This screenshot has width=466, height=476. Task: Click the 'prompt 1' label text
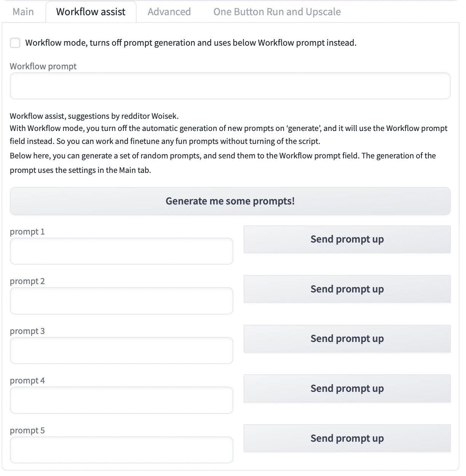pyautogui.click(x=27, y=232)
